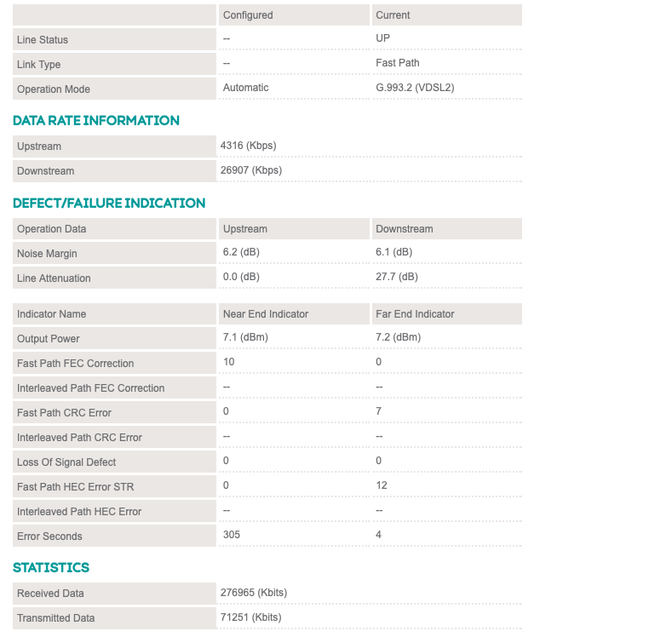Click the Near End Indicator column header
Viewport: 672px width, 637px height.
(266, 314)
